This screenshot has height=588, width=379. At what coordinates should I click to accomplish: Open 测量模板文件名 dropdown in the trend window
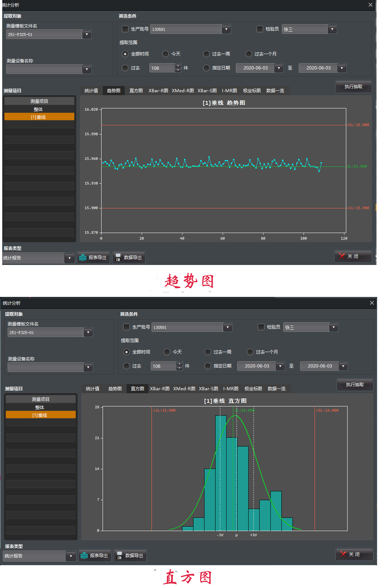click(87, 35)
